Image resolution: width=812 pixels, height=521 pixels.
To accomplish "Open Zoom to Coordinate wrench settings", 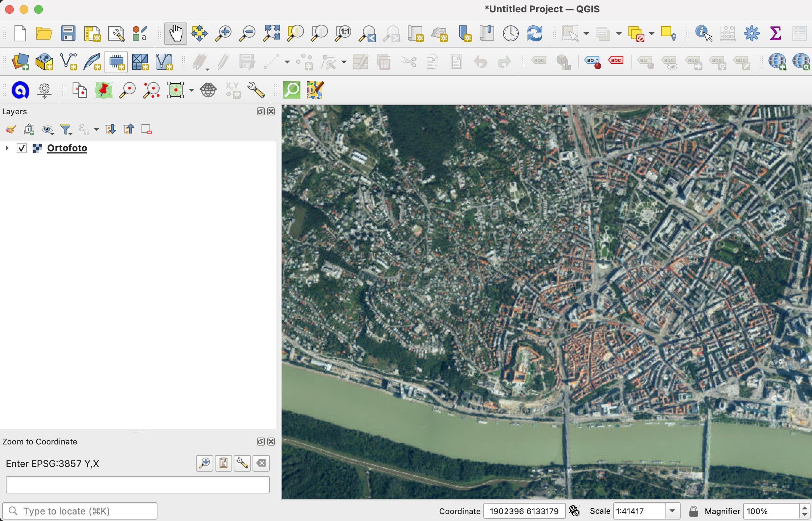I will 242,463.
